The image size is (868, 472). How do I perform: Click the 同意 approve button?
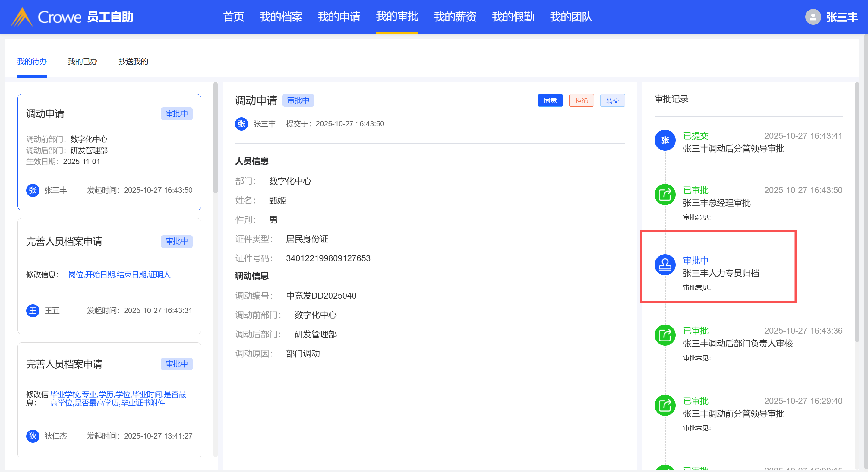tap(550, 100)
